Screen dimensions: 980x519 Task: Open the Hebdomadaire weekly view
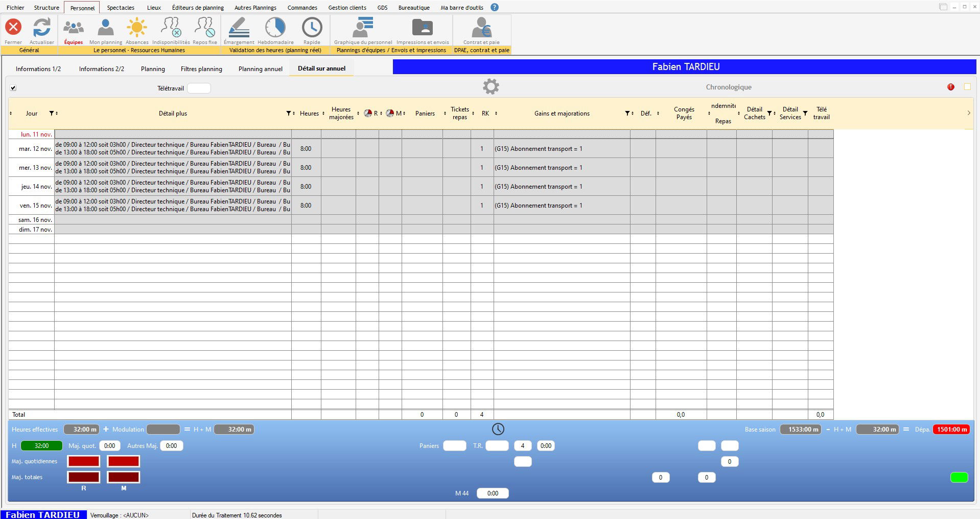click(x=275, y=28)
